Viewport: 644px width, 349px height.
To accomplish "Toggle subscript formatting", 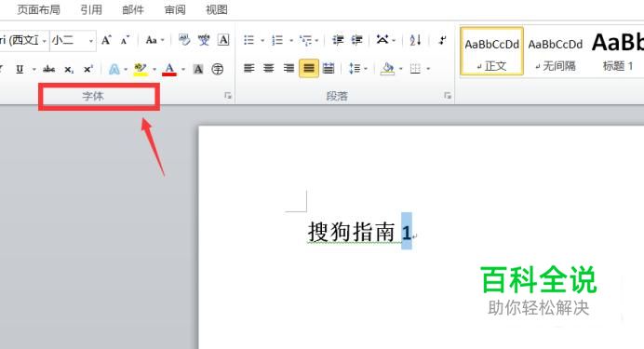I will click(69, 70).
